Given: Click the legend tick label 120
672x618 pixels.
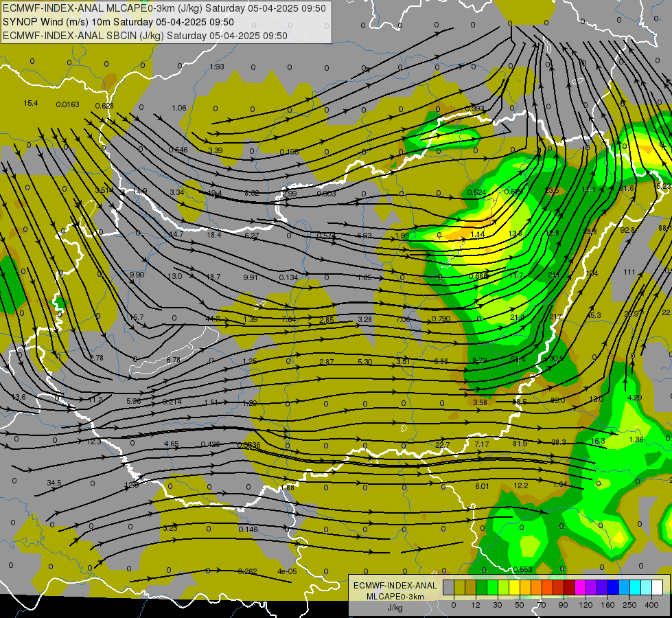Looking at the screenshot, I should click(x=586, y=605).
